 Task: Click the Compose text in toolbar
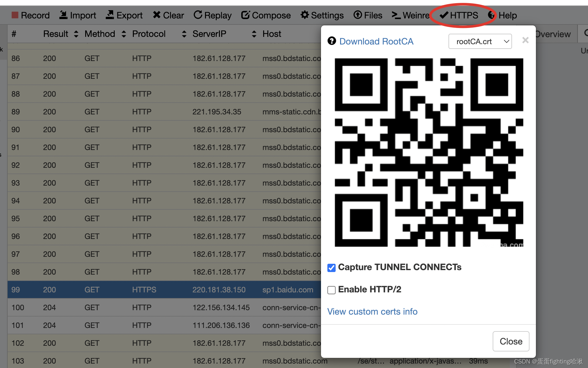271,15
